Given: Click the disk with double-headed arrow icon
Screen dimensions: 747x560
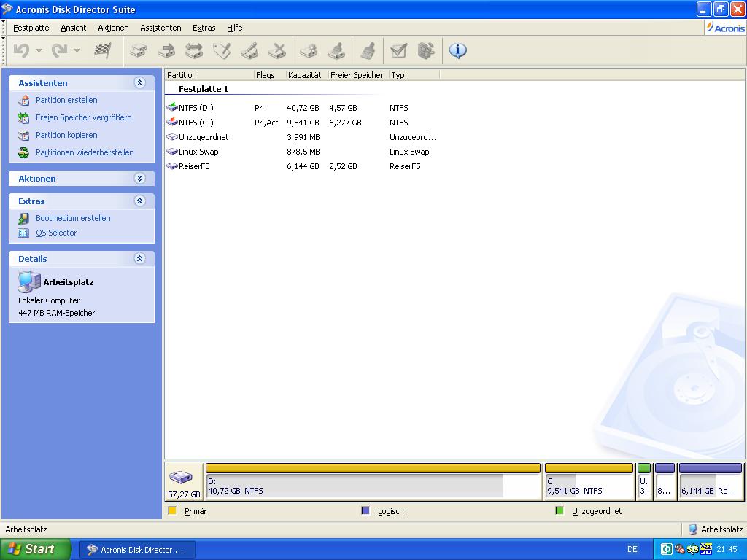Looking at the screenshot, I should tap(194, 50).
